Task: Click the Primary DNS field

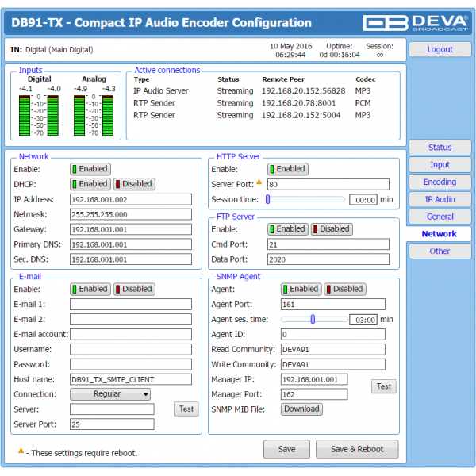Action: click(131, 244)
